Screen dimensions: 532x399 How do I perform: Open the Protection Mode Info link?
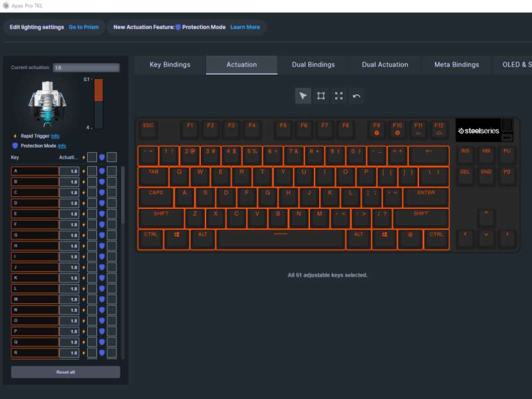pos(62,146)
